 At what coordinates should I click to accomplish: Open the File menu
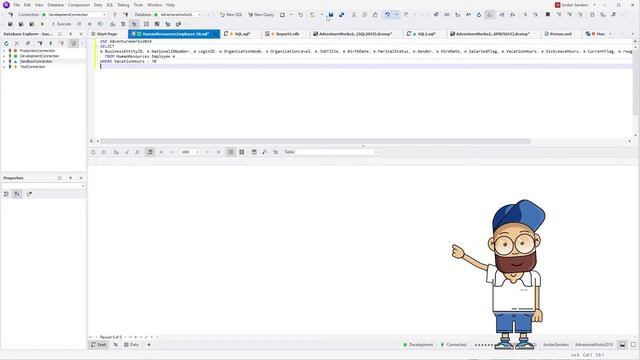coord(16,5)
